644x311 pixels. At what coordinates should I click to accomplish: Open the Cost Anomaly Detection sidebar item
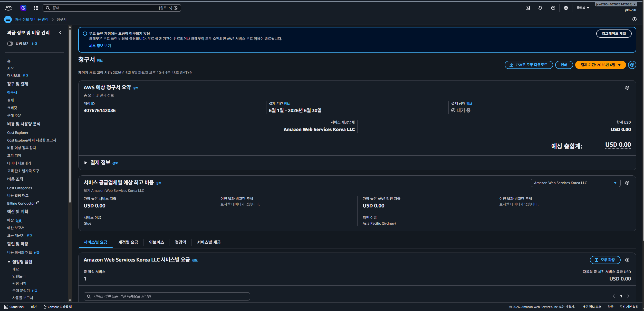point(22,148)
